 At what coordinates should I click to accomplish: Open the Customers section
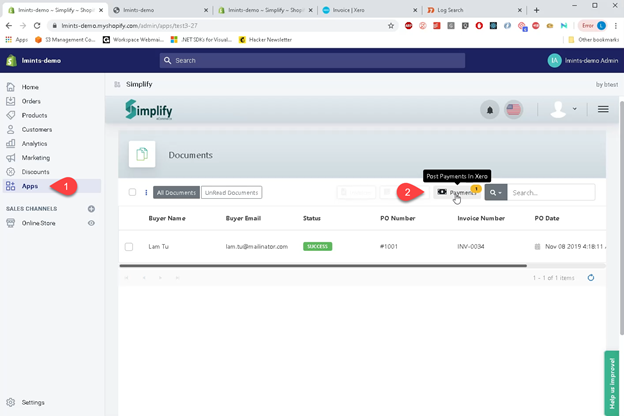click(x=36, y=129)
